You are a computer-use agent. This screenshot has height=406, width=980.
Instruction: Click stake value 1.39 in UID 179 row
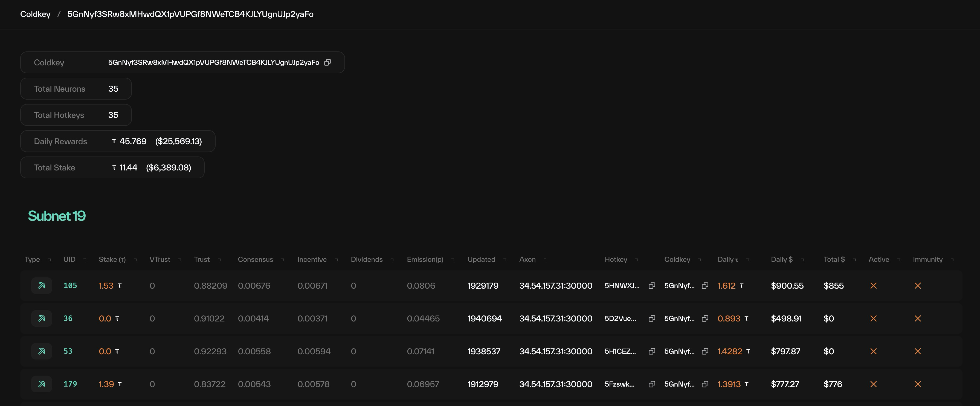(x=106, y=384)
